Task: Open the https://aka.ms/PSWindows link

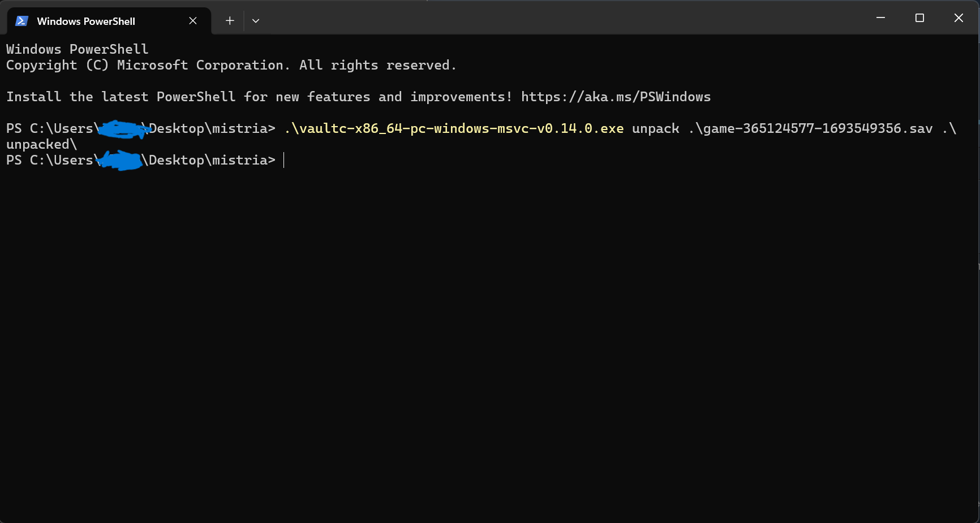Action: (616, 97)
